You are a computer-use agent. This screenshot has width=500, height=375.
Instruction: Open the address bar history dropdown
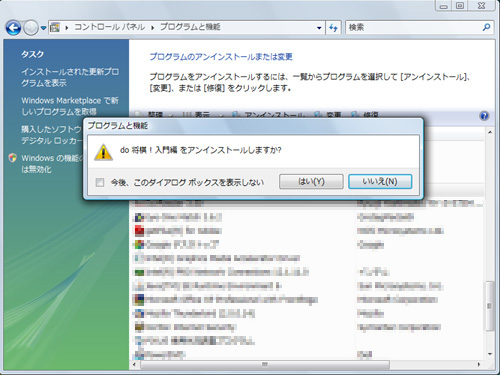(319, 28)
